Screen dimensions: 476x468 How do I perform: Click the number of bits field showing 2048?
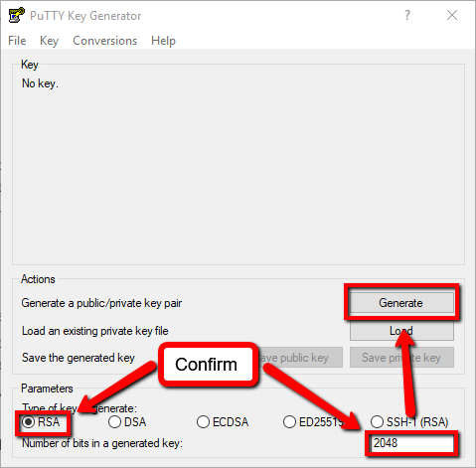click(412, 443)
